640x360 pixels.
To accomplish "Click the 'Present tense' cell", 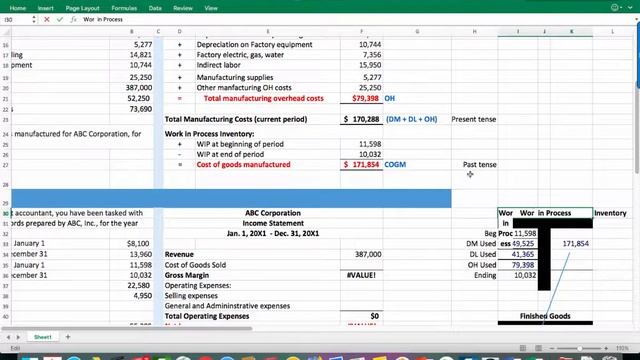I will (x=474, y=119).
